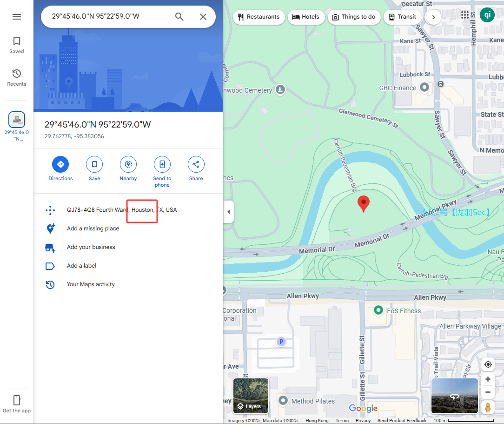Viewport: 504px width, 424px height.
Task: Collapse the side panel with arrow
Action: (x=228, y=212)
